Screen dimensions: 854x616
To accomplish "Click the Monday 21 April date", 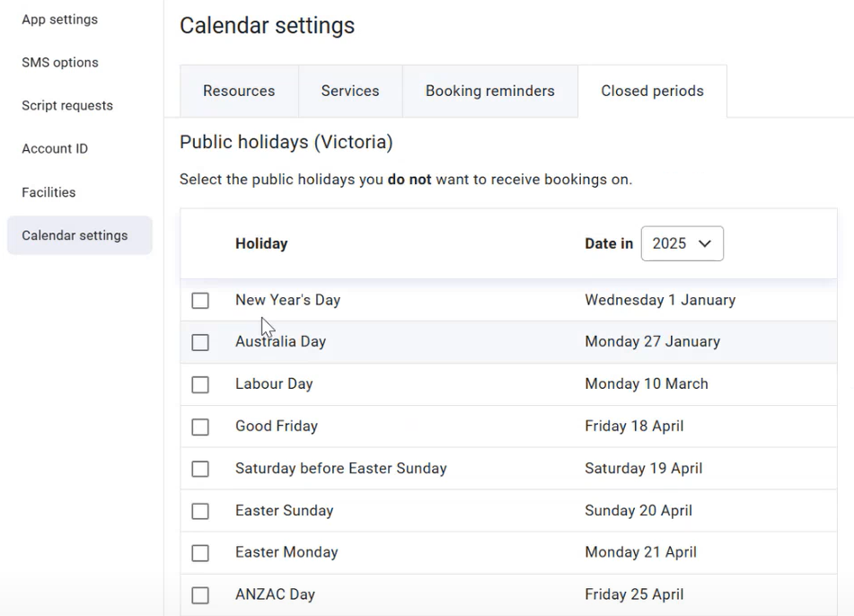I will pyautogui.click(x=640, y=552).
